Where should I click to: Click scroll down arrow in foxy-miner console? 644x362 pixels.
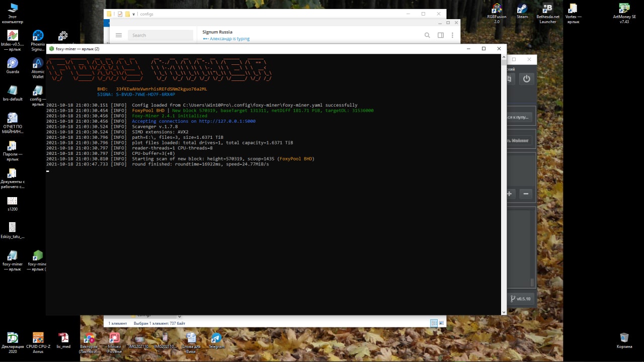(x=504, y=312)
